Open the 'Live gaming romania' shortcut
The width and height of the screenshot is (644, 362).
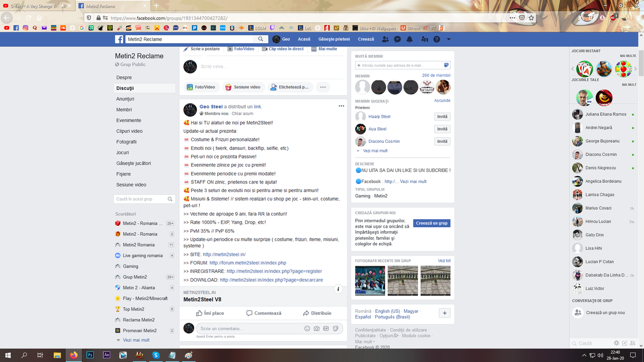pos(143,255)
